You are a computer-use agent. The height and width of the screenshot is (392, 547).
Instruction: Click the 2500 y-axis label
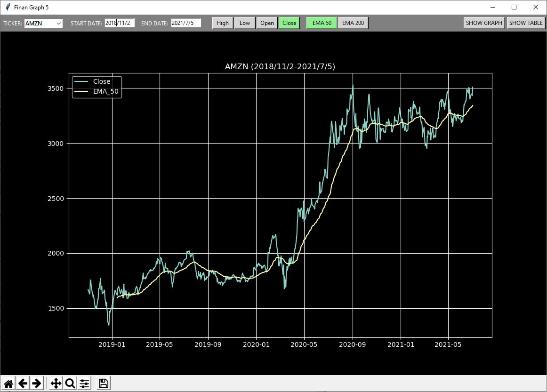point(56,199)
